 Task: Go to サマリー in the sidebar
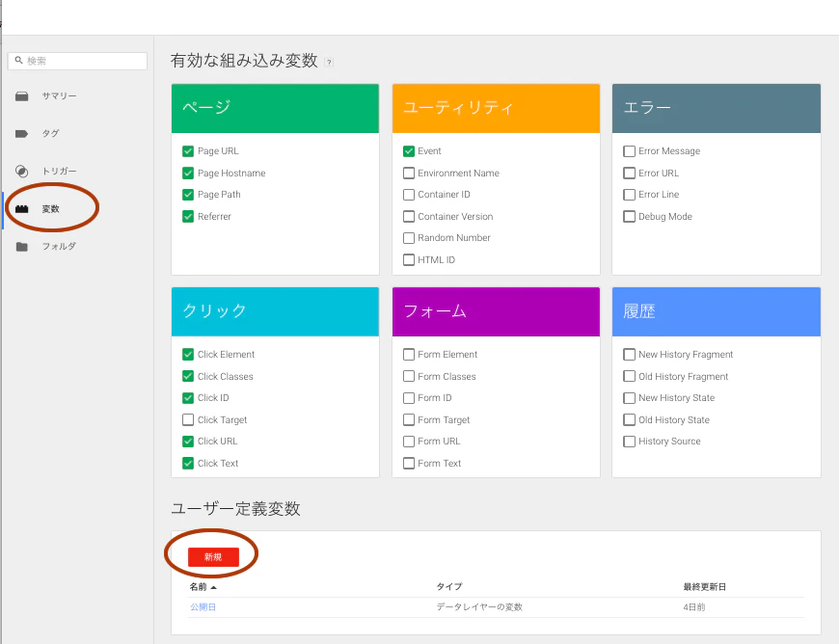(x=60, y=96)
